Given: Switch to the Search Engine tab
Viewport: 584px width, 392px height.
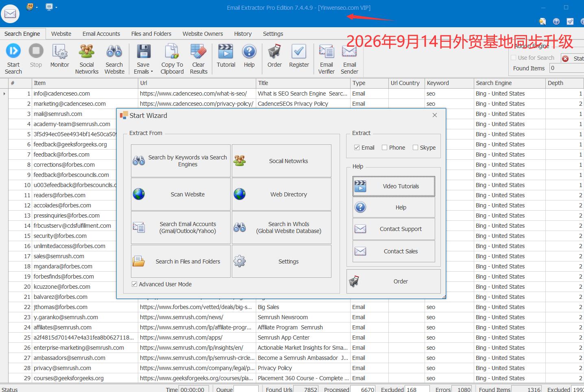Looking at the screenshot, I should tap(22, 34).
